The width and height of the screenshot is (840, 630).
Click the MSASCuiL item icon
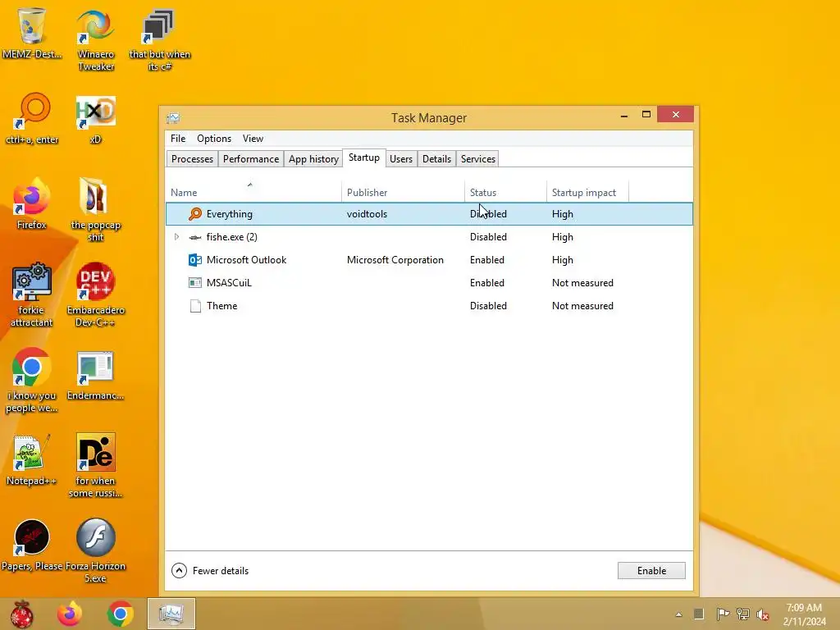195,283
